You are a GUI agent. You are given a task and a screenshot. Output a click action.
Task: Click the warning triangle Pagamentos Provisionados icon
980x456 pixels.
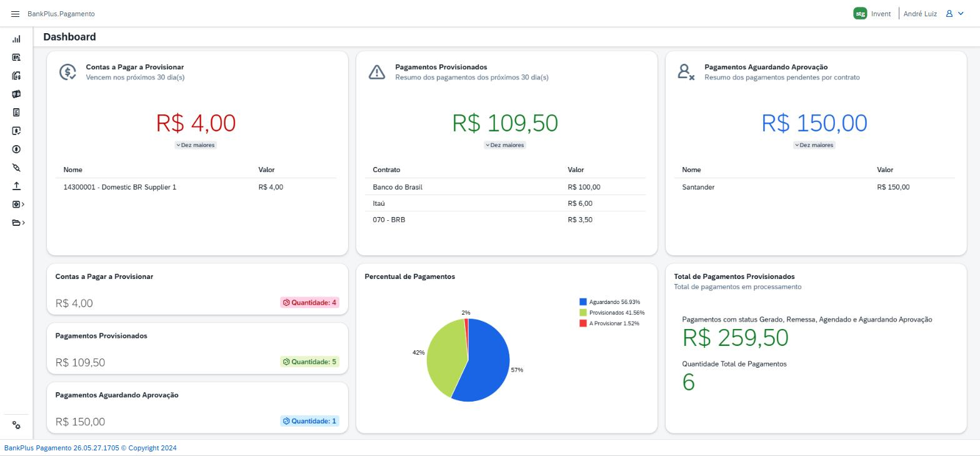tap(377, 72)
